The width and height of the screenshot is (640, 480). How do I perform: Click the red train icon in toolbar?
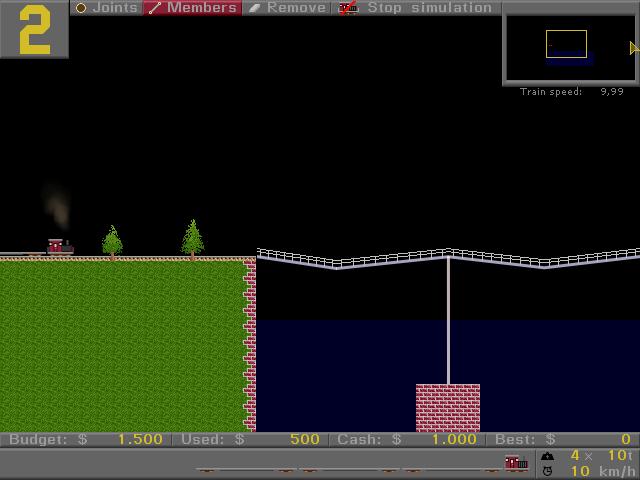pyautogui.click(x=348, y=8)
